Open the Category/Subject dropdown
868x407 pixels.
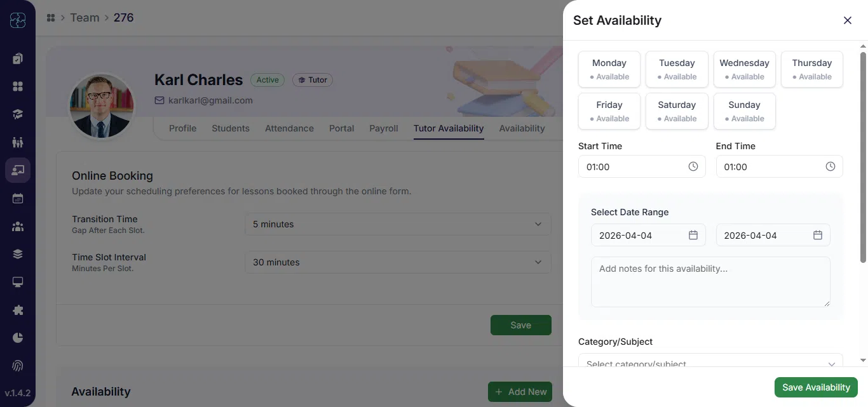point(710,361)
